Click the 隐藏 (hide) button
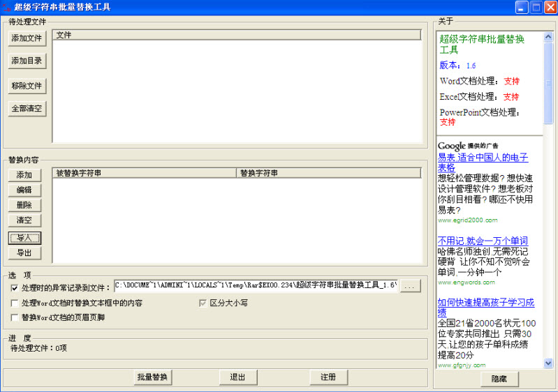Viewport: 558px width, 392px height. click(x=499, y=379)
